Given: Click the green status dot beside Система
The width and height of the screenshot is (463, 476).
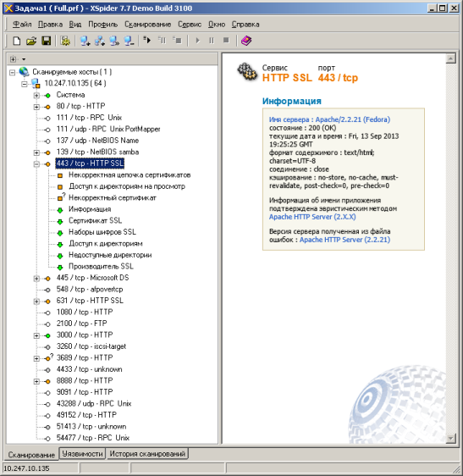Looking at the screenshot, I should (x=47, y=96).
